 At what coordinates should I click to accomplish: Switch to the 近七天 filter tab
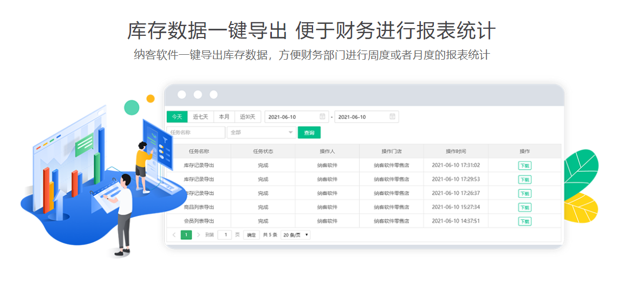coord(200,117)
